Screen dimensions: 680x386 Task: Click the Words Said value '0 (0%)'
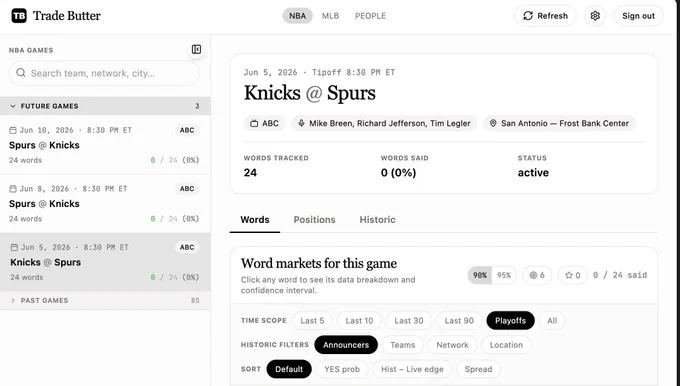399,173
